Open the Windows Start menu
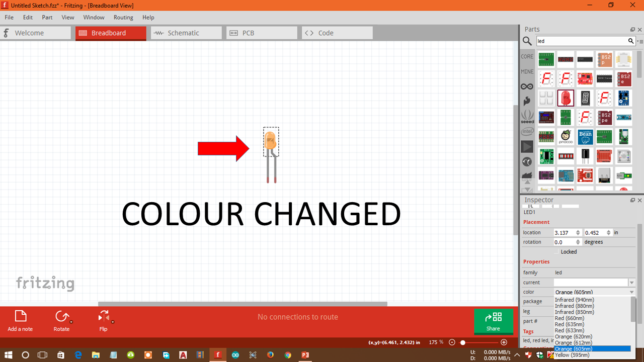The width and height of the screenshot is (644, 362). click(9, 354)
